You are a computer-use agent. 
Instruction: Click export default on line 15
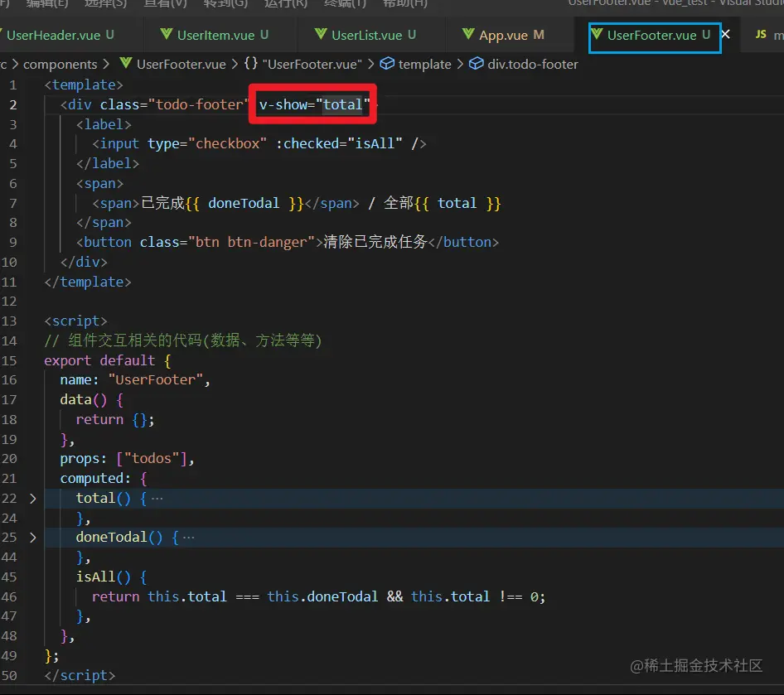(x=99, y=360)
